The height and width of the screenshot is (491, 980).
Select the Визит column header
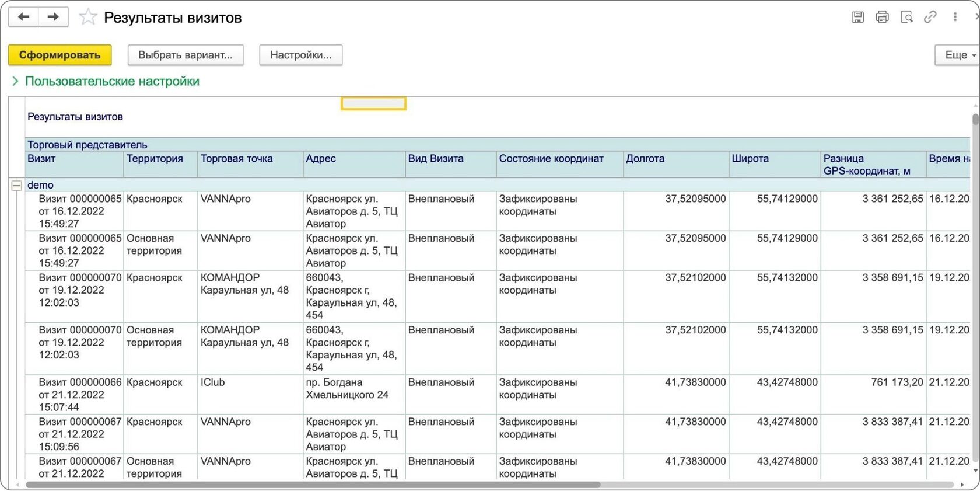point(74,165)
